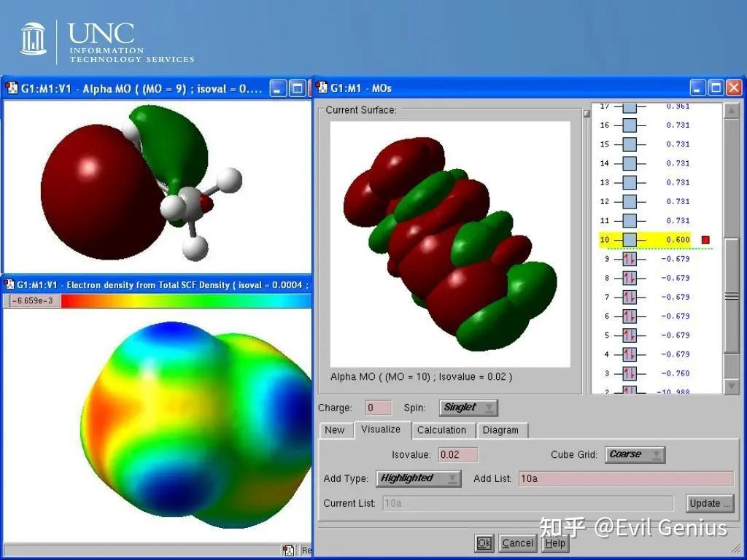Click the GaussView icon in MOs title bar
This screenshot has height=560, width=747.
(x=322, y=88)
